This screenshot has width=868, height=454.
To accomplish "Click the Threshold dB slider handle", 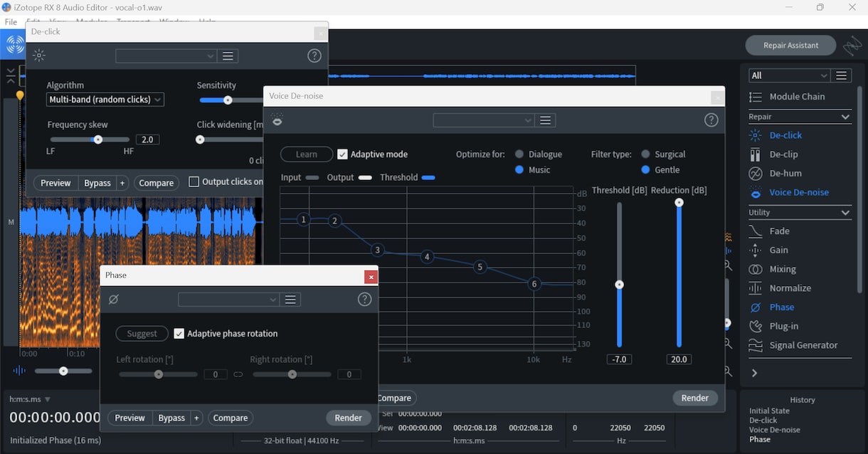I will pos(619,285).
